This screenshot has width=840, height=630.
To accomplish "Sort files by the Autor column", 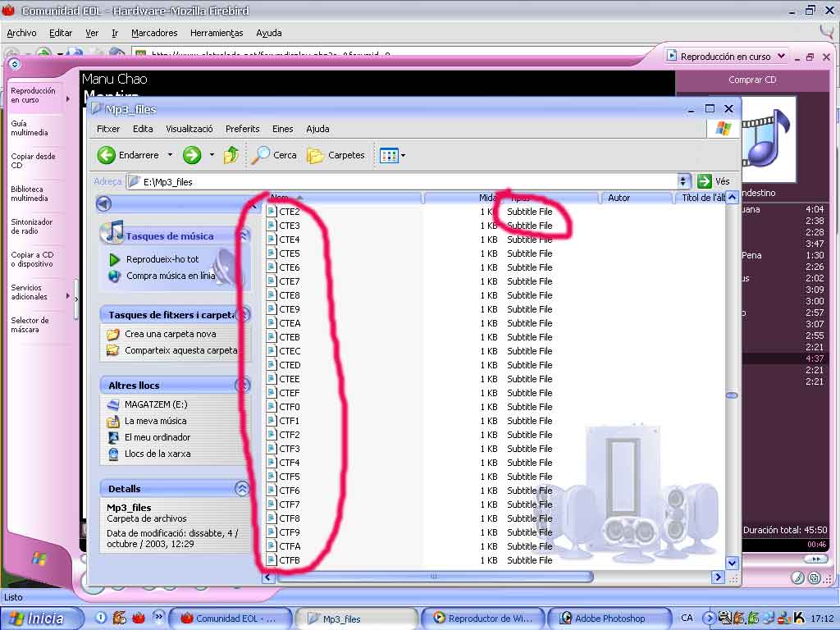I will coord(636,198).
